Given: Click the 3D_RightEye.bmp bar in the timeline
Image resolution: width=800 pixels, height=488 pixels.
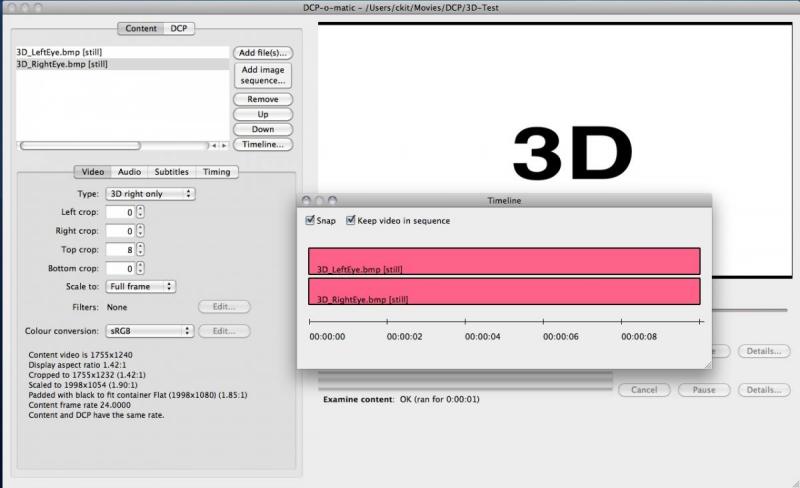Looking at the screenshot, I should tap(504, 292).
